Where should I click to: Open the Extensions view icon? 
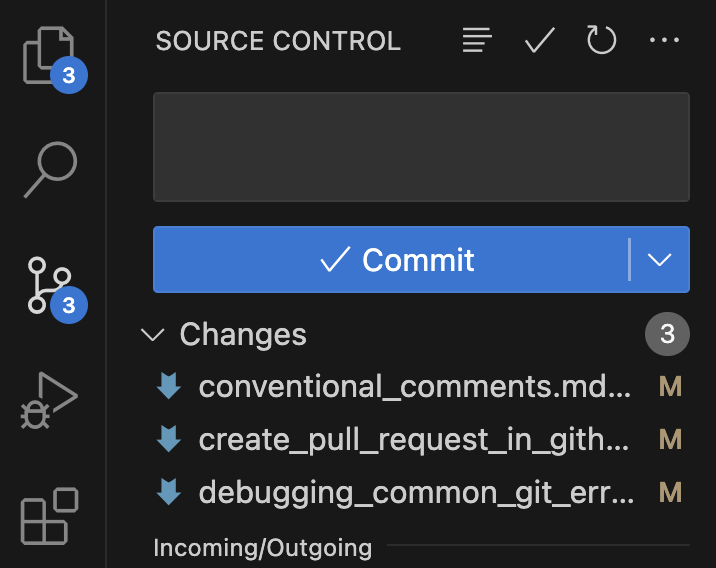(x=50, y=516)
